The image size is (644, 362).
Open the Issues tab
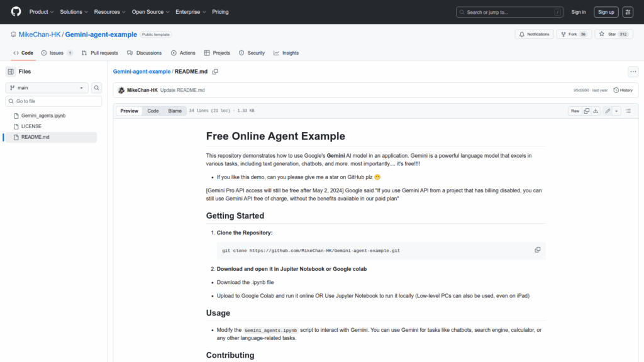click(57, 53)
